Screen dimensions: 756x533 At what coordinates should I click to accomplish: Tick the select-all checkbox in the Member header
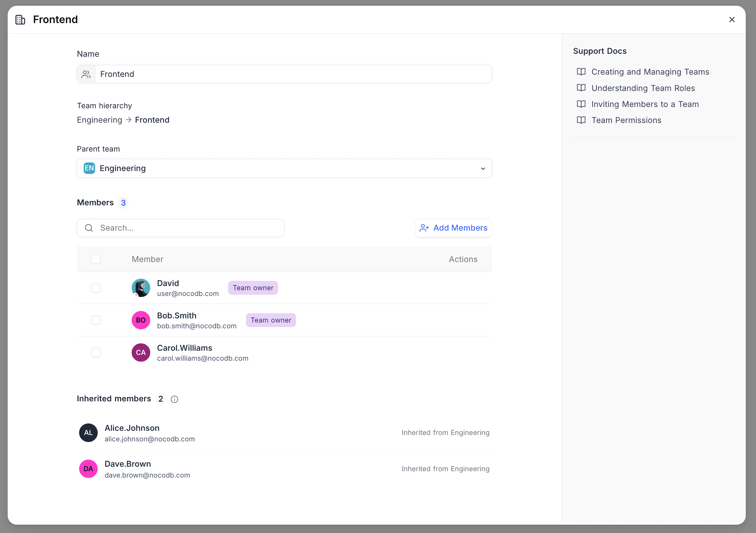(x=96, y=259)
